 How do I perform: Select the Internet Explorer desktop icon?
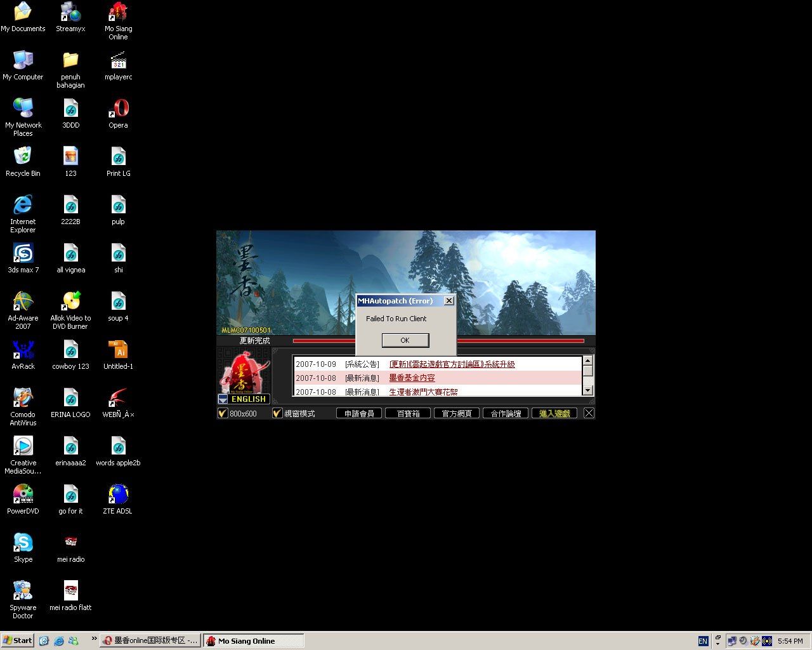click(x=23, y=215)
